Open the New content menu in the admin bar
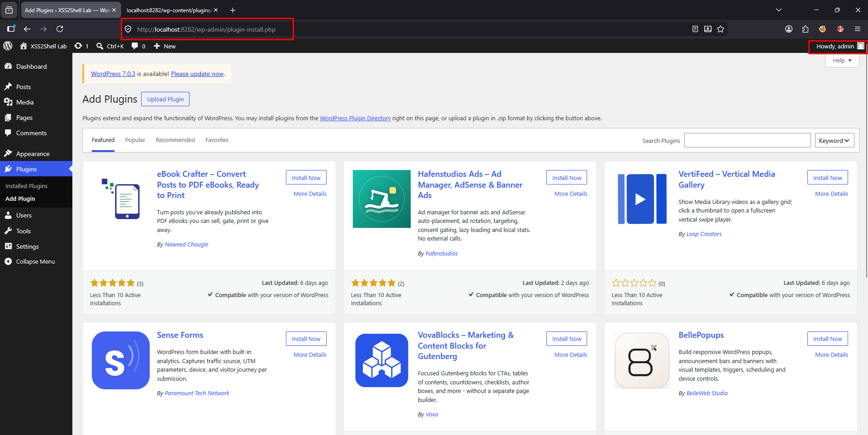Image resolution: width=868 pixels, height=435 pixels. (x=165, y=46)
